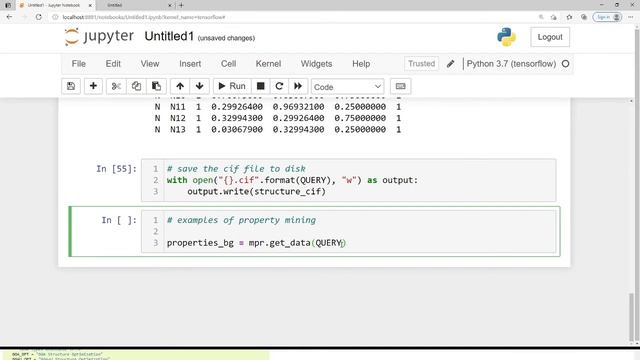Open the Cell menu
Viewport: 640px width, 360px height.
click(x=229, y=64)
